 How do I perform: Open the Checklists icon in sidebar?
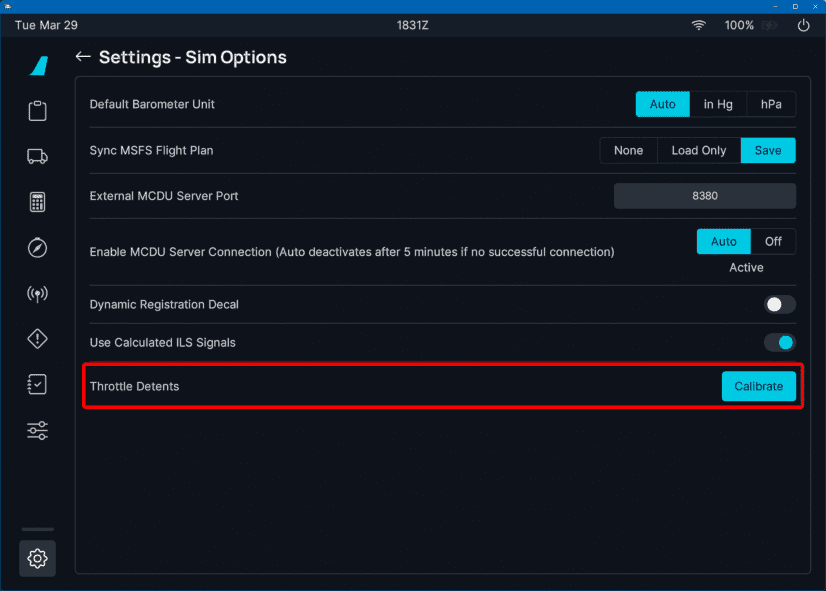pos(37,385)
